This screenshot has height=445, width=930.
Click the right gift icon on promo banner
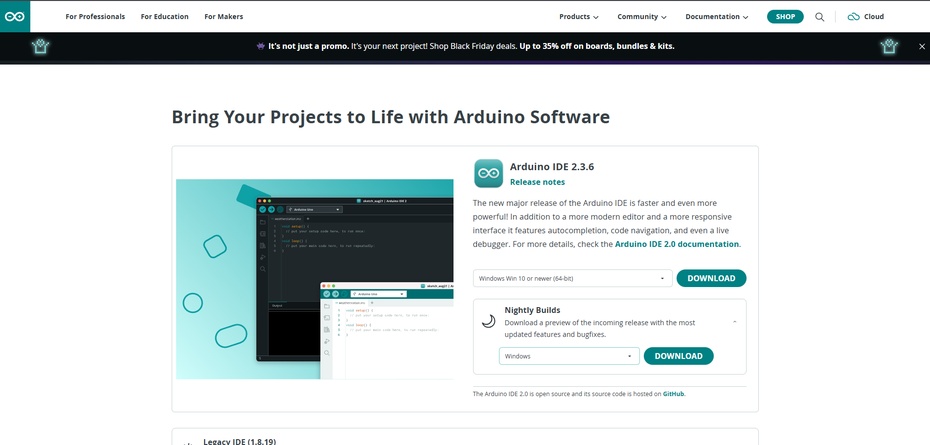tap(889, 46)
